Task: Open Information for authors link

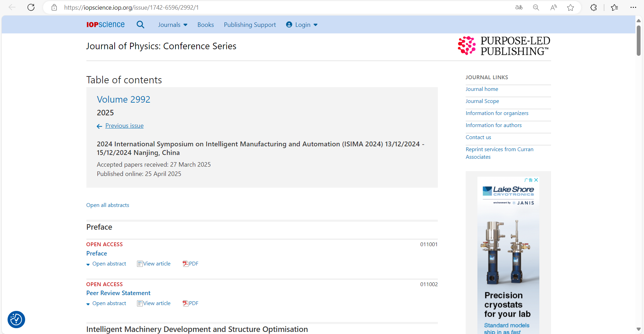Action: (x=494, y=125)
